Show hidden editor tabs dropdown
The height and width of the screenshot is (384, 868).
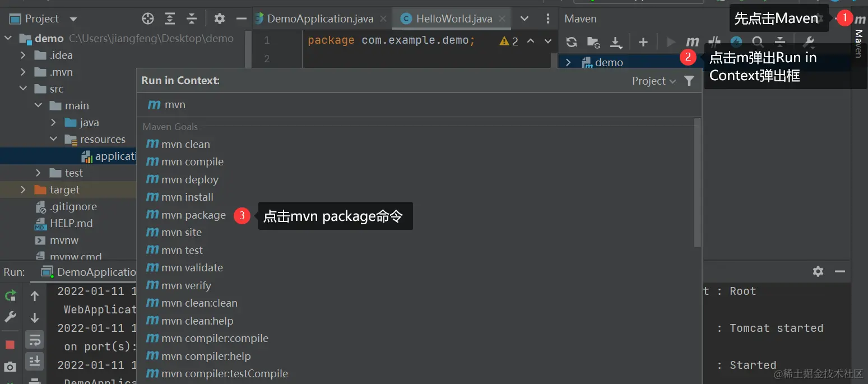pyautogui.click(x=524, y=18)
